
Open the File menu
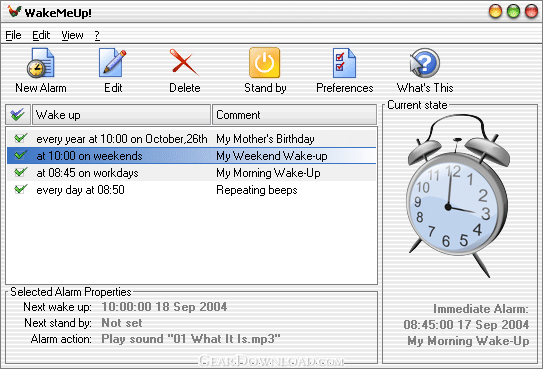(13, 35)
